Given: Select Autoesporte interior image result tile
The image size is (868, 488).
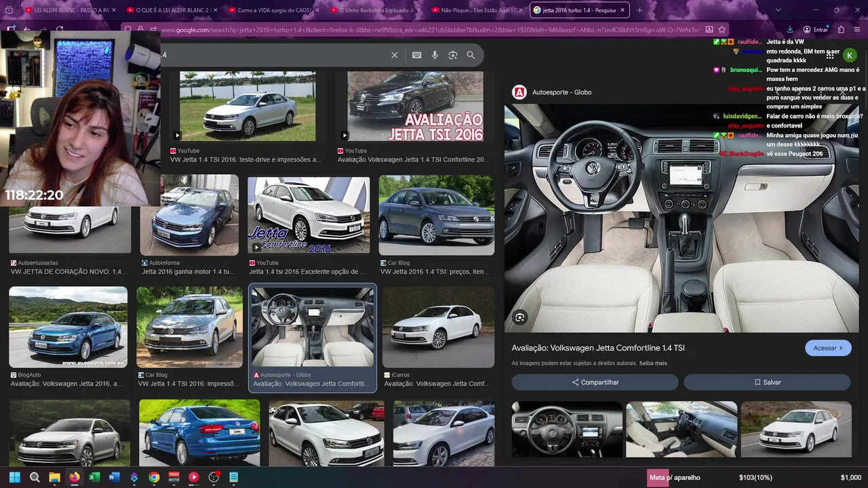Looking at the screenshot, I should (x=312, y=338).
